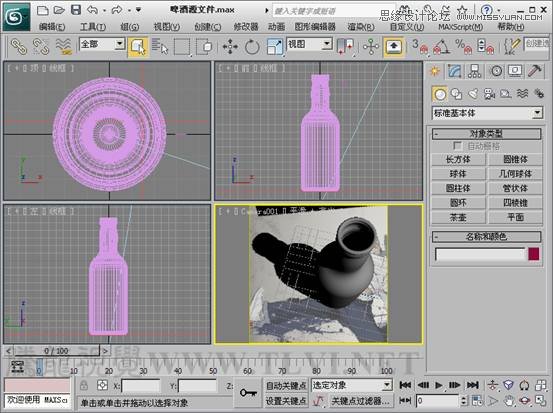Switch to Motion command panel tab
The height and width of the screenshot is (413, 553).
(x=496, y=71)
